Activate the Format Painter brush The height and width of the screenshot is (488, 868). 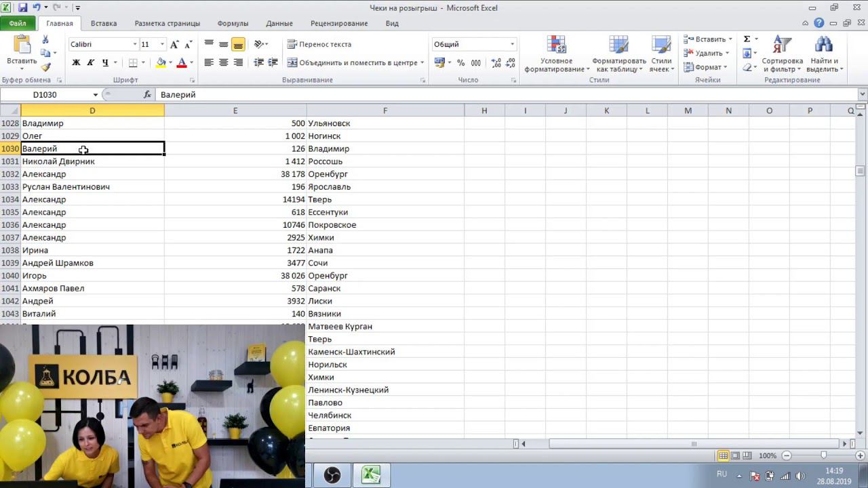[45, 67]
